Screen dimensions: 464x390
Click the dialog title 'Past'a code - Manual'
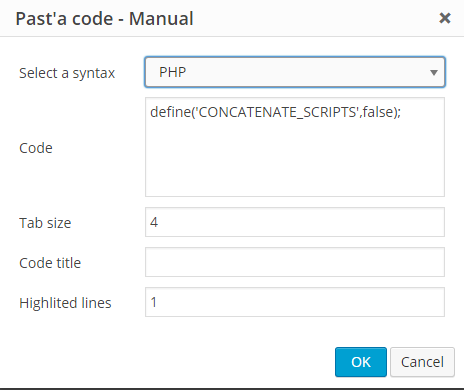coord(104,18)
